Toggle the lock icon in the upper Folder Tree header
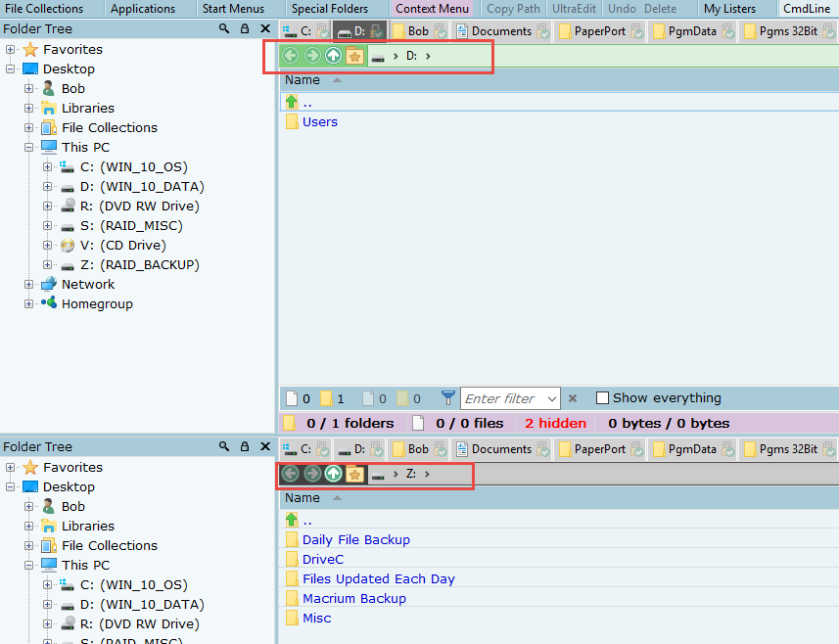Image resolution: width=839 pixels, height=644 pixels. (245, 29)
